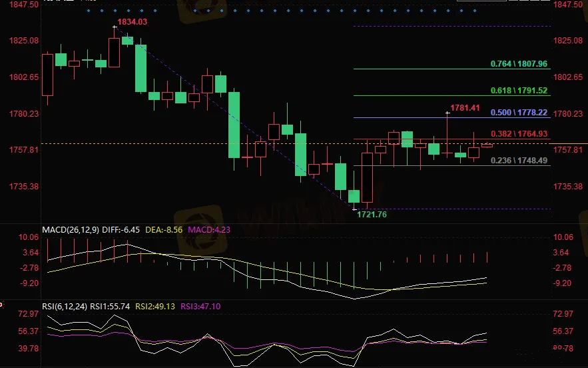Select the 0.618 \ 1791.52 Fibonacci label
588x368 pixels.
click(x=519, y=91)
